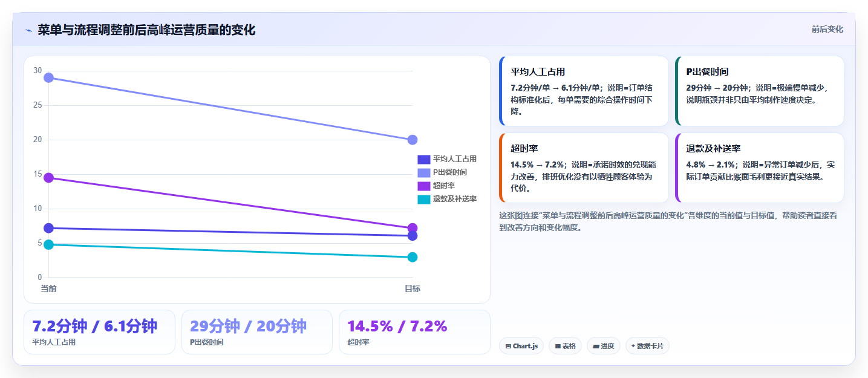Click the chart description paragraph starting 这张图连接

(x=668, y=221)
